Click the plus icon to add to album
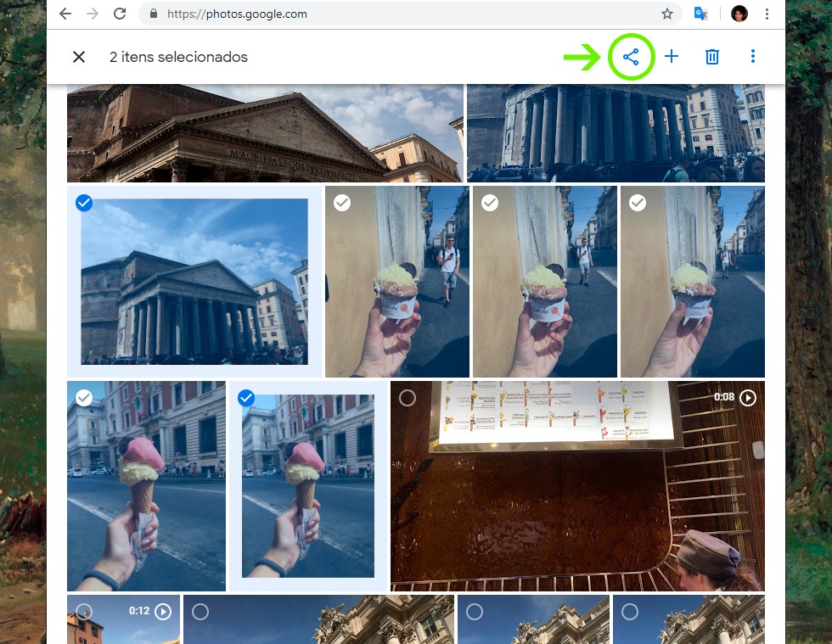The image size is (832, 644). pyautogui.click(x=672, y=57)
